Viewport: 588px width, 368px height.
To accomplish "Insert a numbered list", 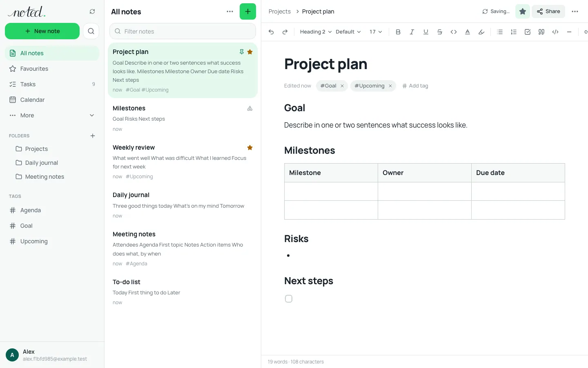I will 514,32.
